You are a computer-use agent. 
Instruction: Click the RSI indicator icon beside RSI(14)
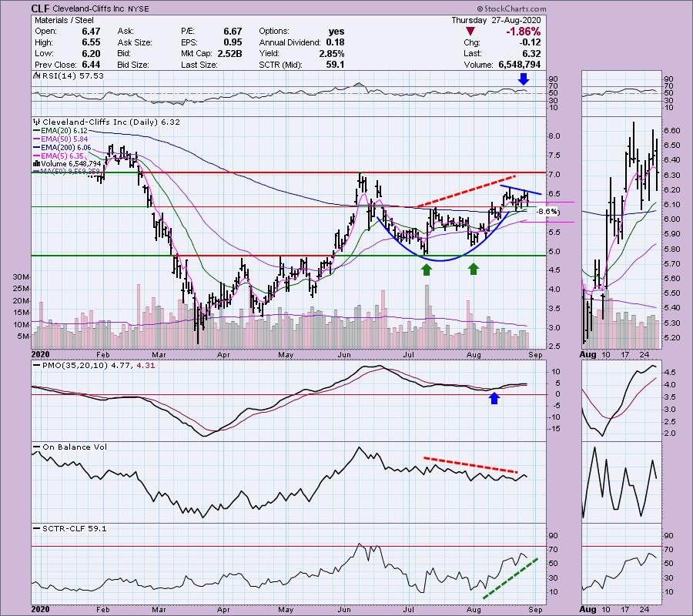pos(36,76)
